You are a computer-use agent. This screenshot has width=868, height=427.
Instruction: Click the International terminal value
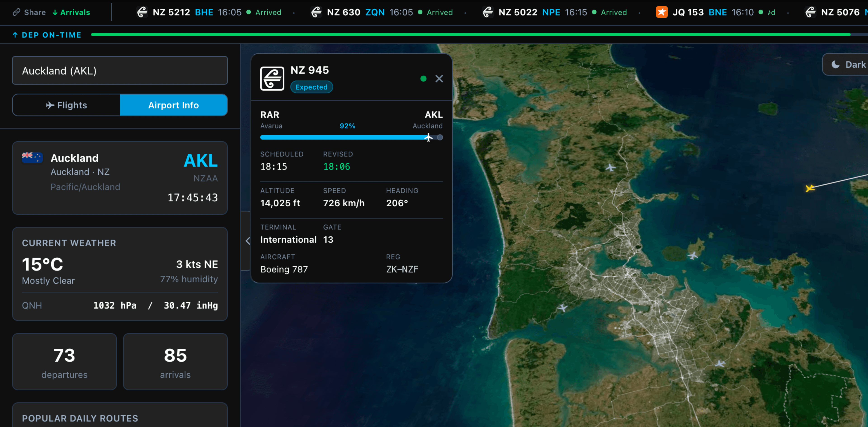[288, 239]
